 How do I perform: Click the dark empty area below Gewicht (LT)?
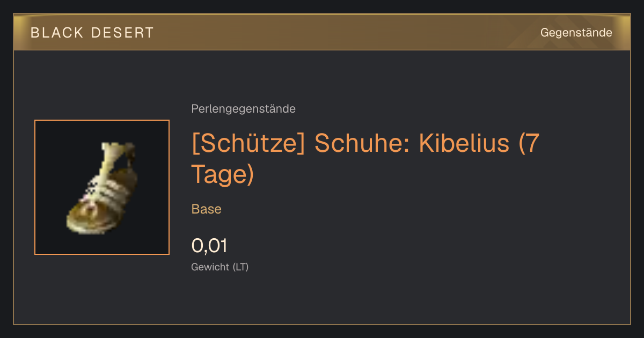tap(322, 298)
